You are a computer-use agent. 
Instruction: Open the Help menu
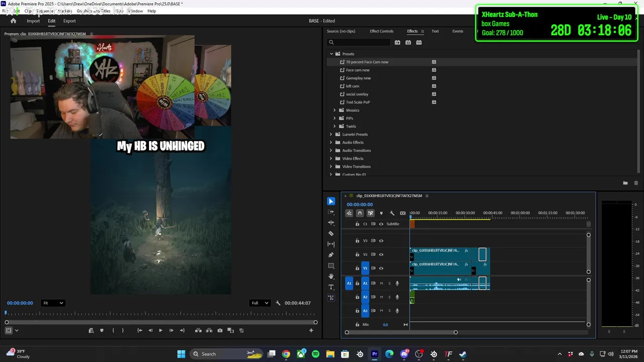(x=151, y=11)
